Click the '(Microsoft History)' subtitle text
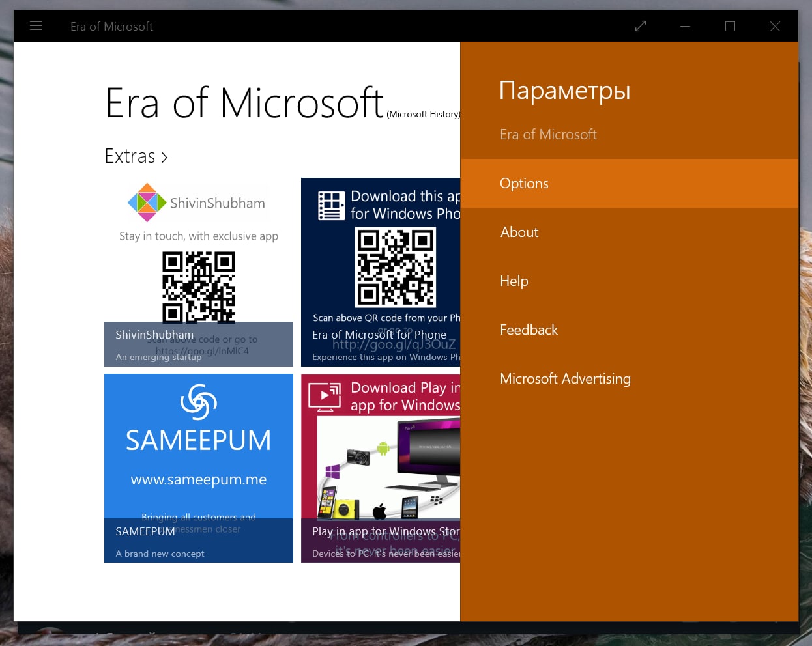The width and height of the screenshot is (812, 646). [x=424, y=114]
